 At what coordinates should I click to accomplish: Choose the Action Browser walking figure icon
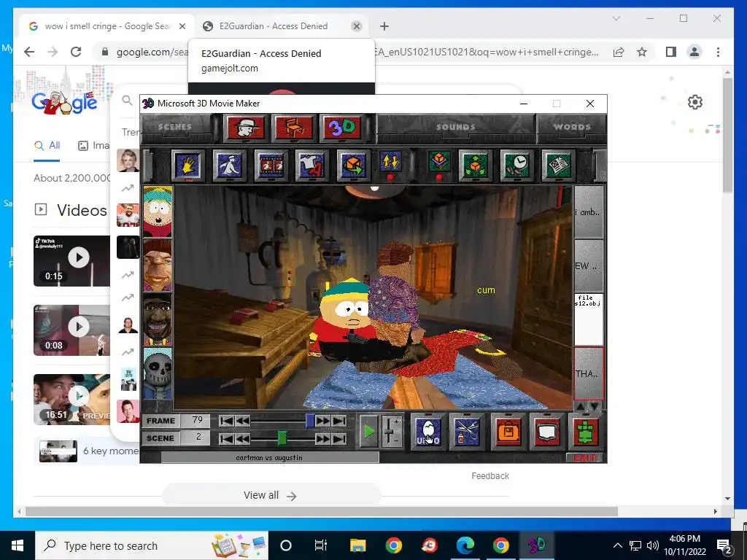coord(229,166)
